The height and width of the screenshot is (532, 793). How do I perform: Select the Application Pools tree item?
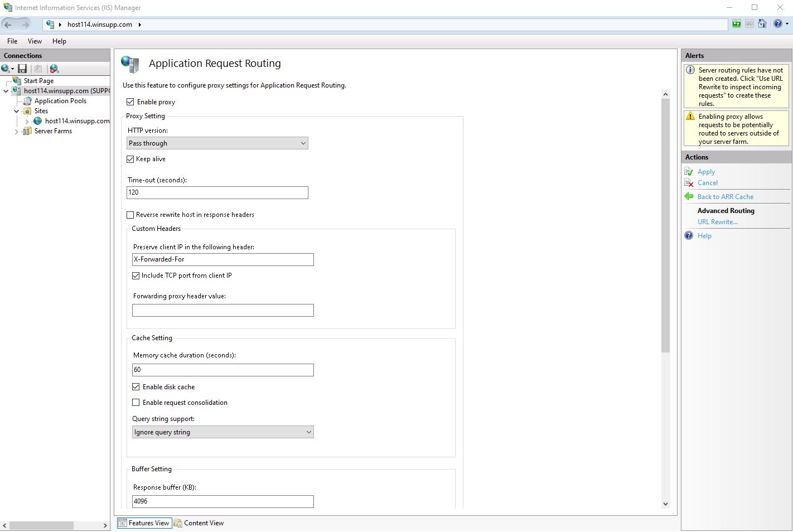[x=60, y=101]
